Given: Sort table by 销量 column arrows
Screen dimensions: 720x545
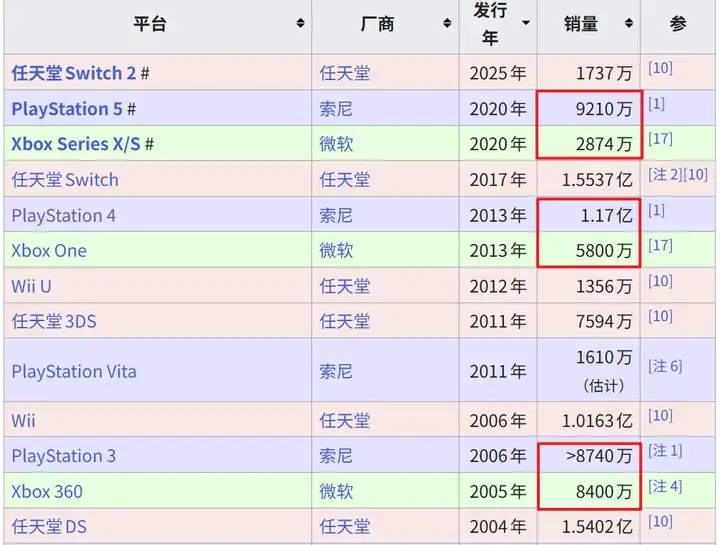Looking at the screenshot, I should pos(629,23).
